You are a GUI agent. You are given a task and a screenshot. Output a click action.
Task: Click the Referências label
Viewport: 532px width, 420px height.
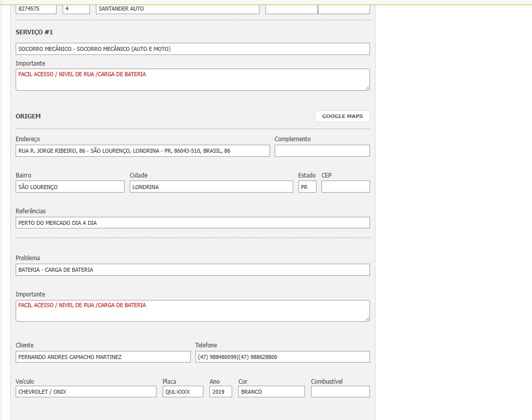pyautogui.click(x=30, y=211)
